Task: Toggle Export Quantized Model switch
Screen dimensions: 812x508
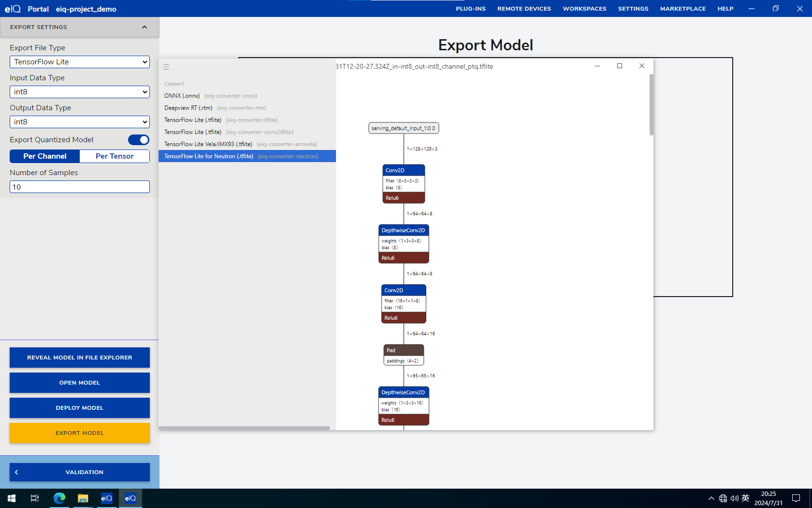Action: point(139,140)
